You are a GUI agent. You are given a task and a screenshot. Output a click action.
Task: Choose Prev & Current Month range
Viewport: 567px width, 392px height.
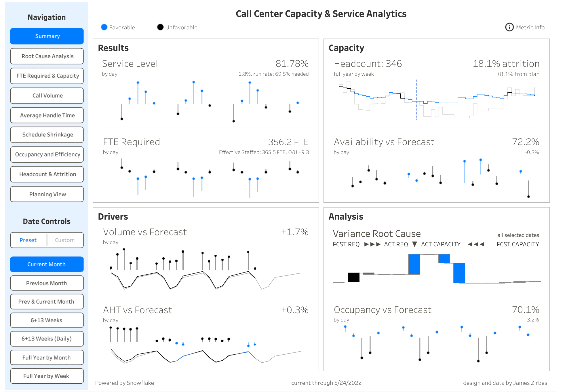pos(47,301)
